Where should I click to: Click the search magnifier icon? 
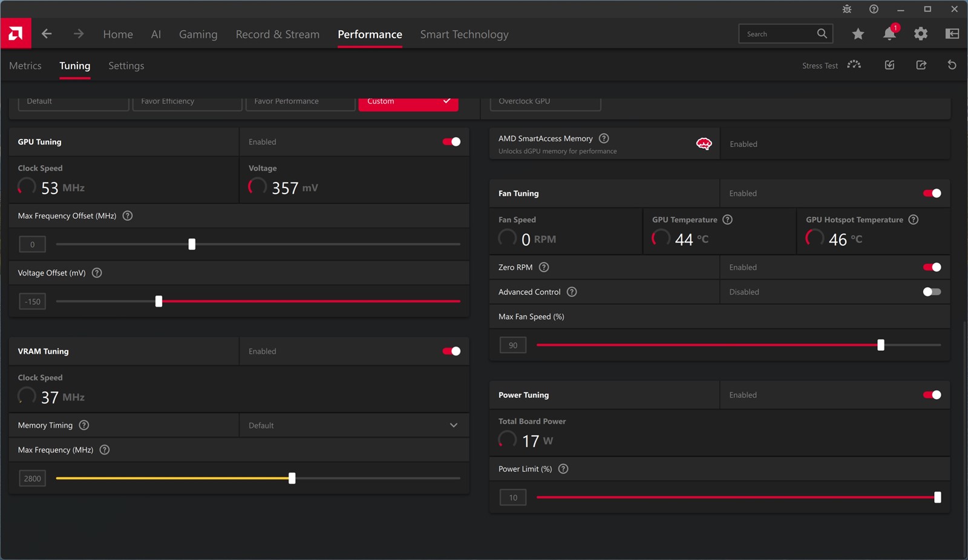point(822,34)
